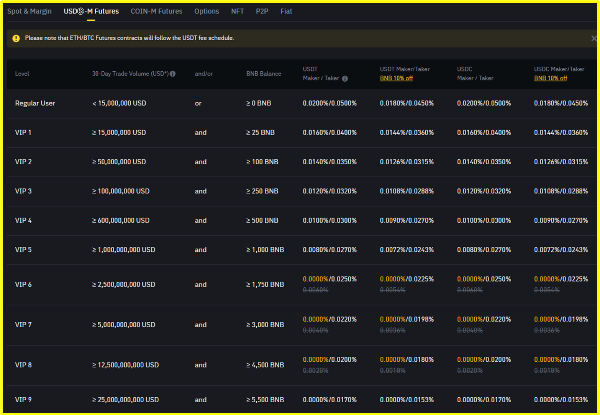Click the ≥ 100 BNB balance cell
Viewport: 600px width, 415px height.
(262, 162)
